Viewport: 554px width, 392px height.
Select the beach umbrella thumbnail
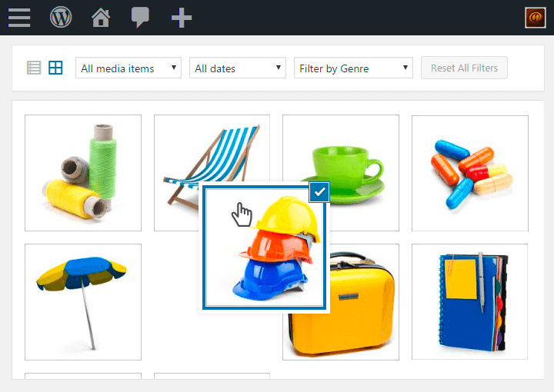click(x=83, y=302)
